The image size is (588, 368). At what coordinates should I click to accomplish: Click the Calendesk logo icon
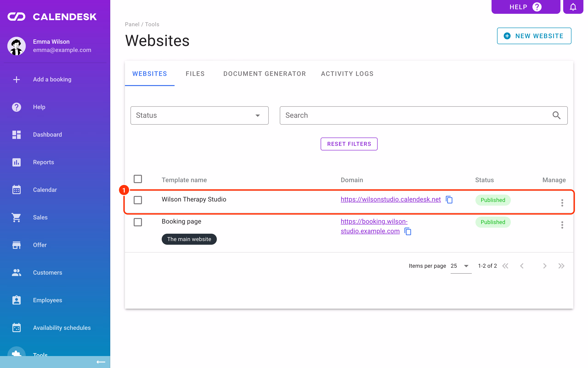16,17
